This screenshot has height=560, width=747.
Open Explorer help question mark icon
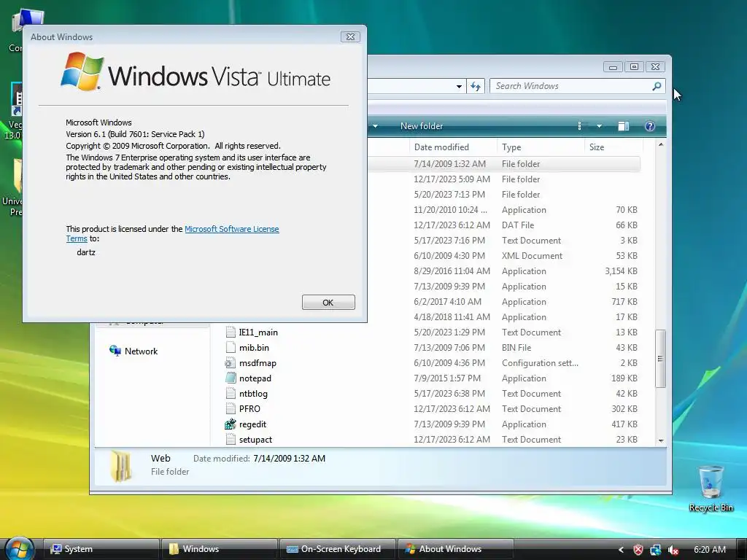(x=650, y=126)
